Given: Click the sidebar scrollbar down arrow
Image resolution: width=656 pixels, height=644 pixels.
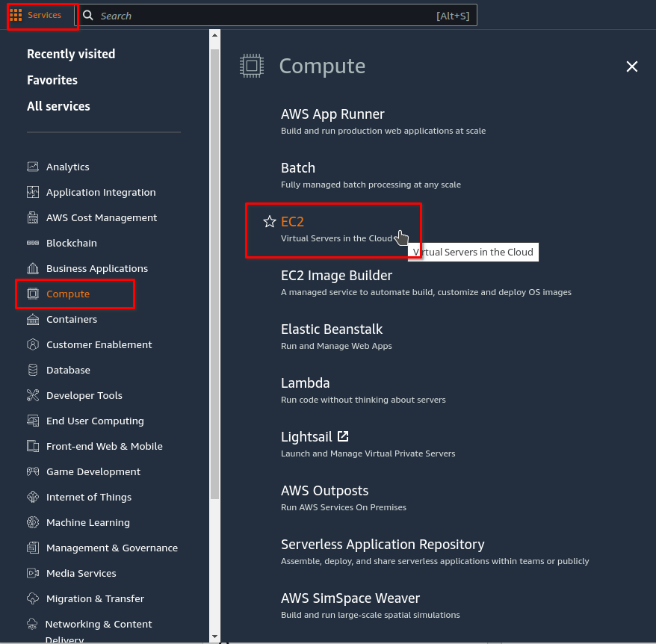Looking at the screenshot, I should 215,637.
